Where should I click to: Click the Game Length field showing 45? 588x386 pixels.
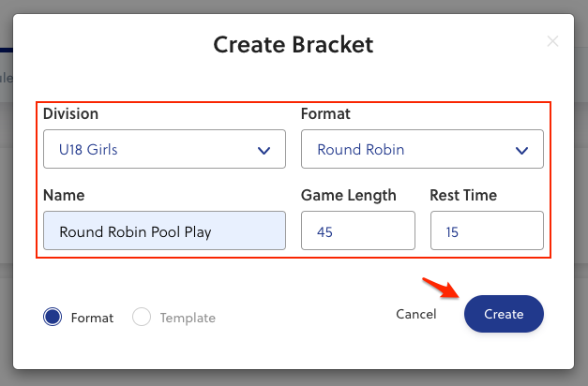click(x=357, y=230)
